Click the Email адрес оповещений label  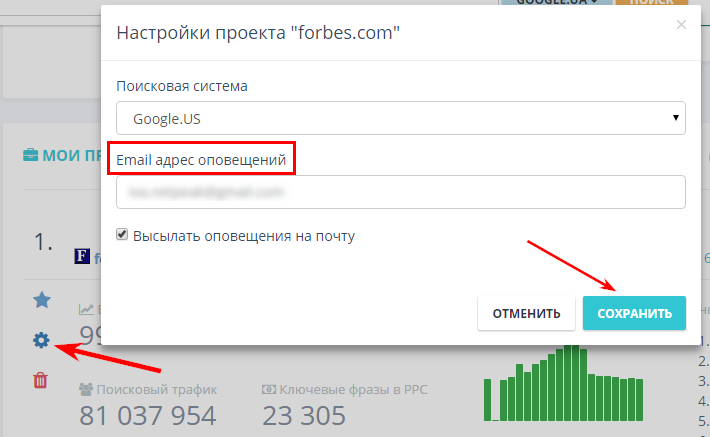click(201, 160)
